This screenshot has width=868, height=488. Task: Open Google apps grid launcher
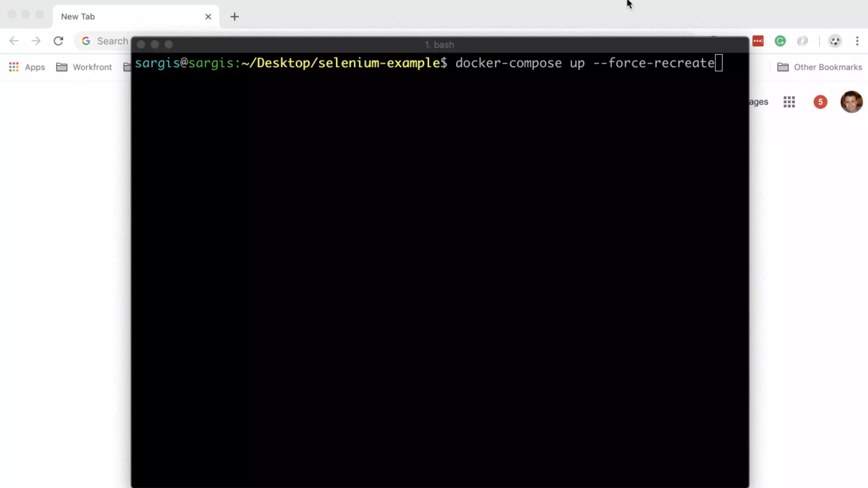(x=789, y=102)
